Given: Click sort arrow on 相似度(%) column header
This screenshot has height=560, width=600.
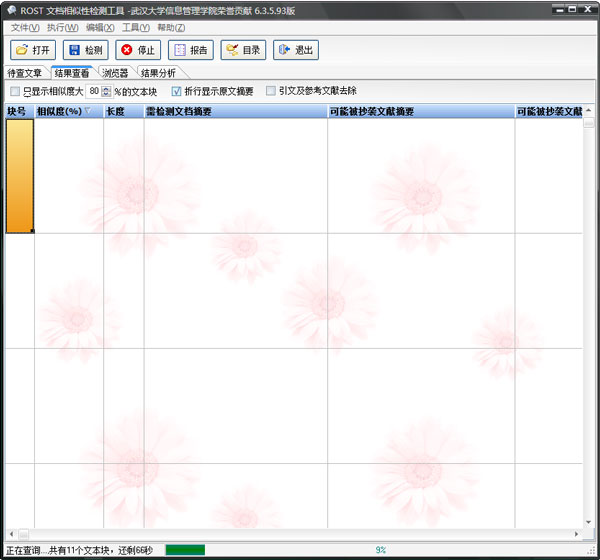Looking at the screenshot, I should 88,112.
